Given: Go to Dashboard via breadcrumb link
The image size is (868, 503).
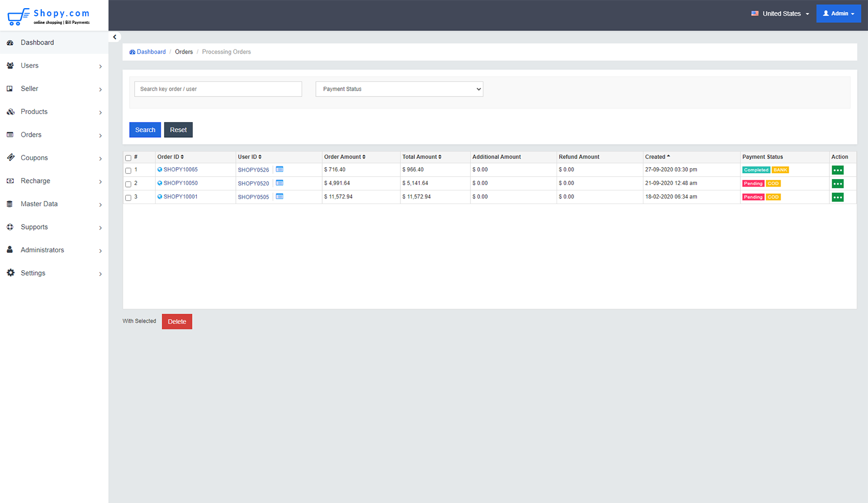Looking at the screenshot, I should (148, 52).
